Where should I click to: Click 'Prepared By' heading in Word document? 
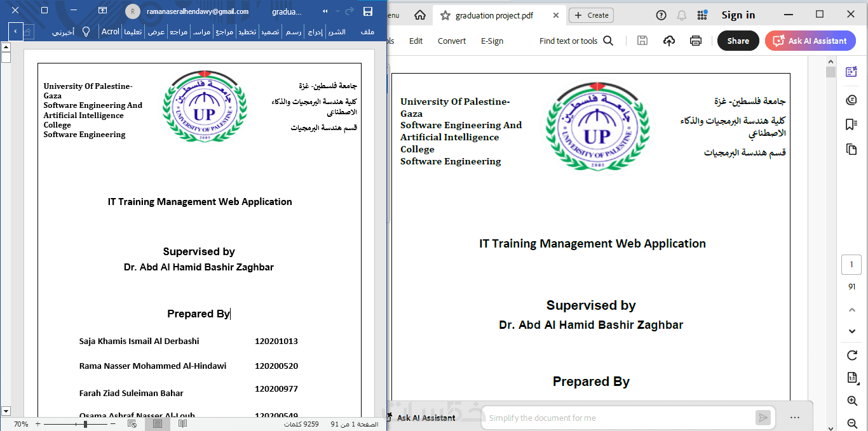[x=198, y=314]
